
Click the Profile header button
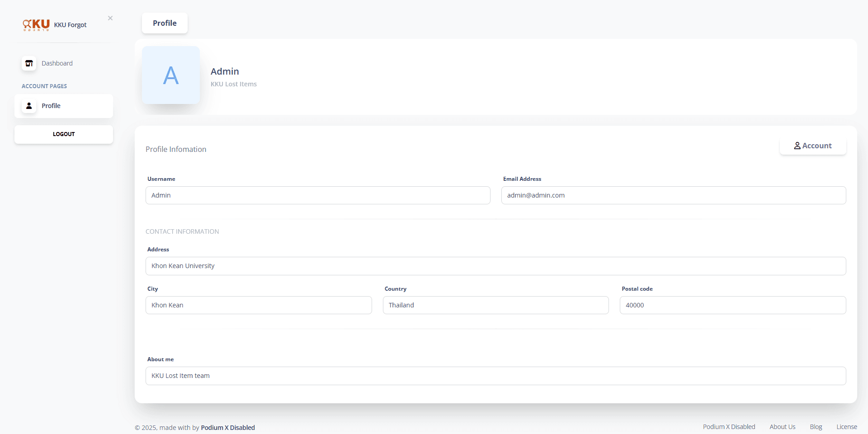pos(165,23)
